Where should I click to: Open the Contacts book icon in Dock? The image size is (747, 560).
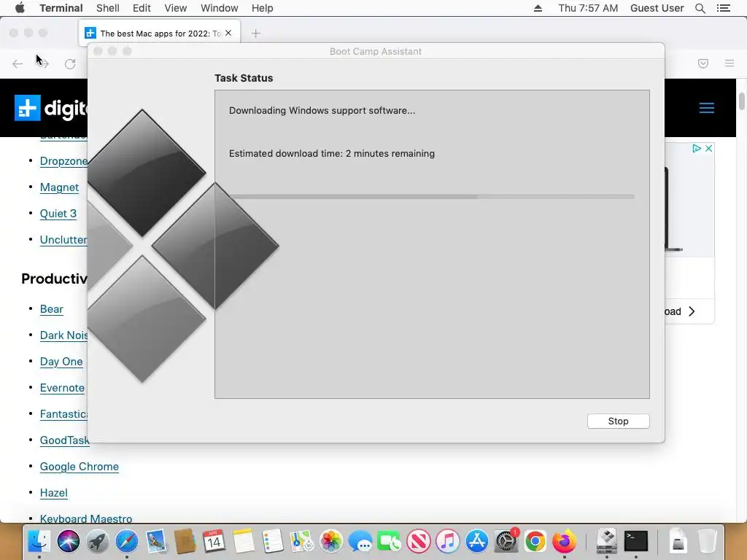point(185,542)
